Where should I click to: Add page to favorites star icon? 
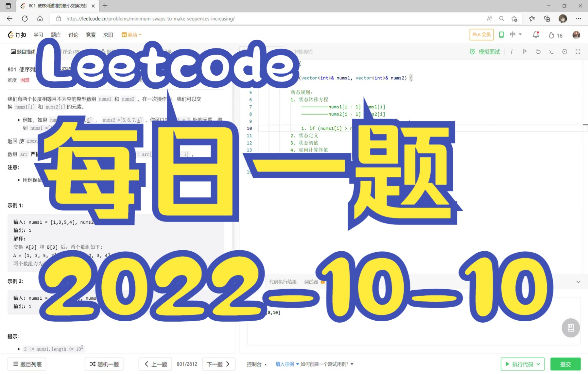(x=514, y=19)
